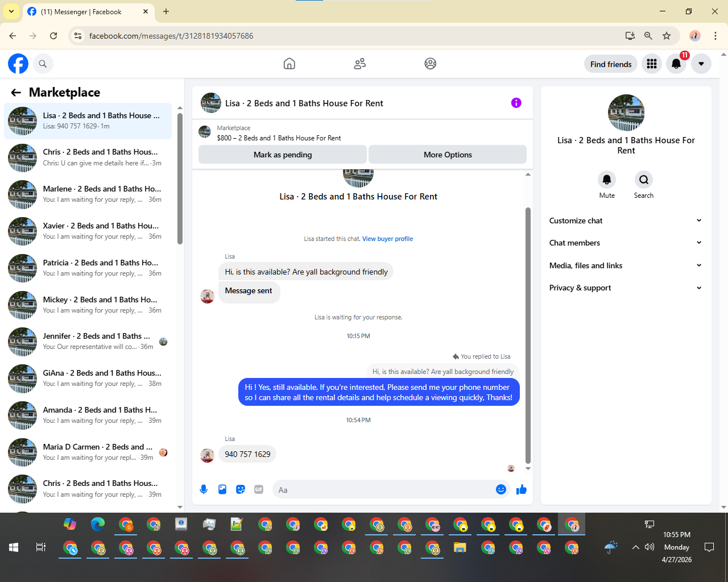
Task: Choose a sticker icon
Action: [x=241, y=489]
